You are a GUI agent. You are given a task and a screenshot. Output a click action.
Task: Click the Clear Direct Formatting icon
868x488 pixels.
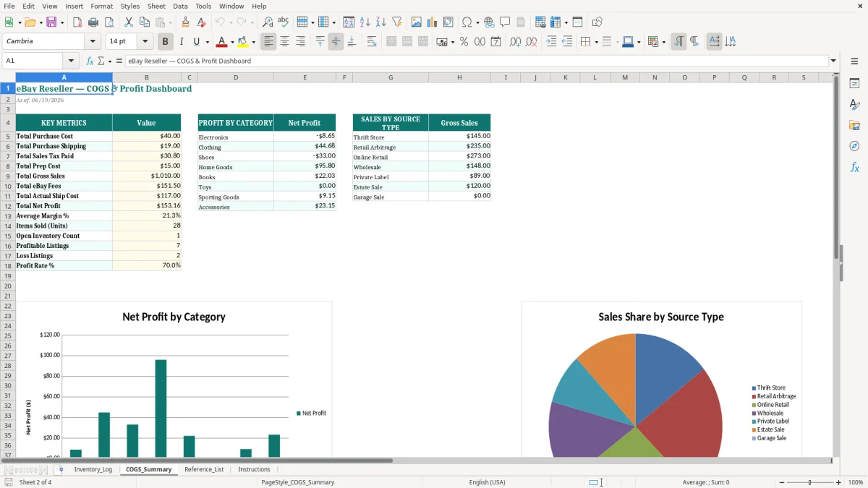[x=201, y=22]
